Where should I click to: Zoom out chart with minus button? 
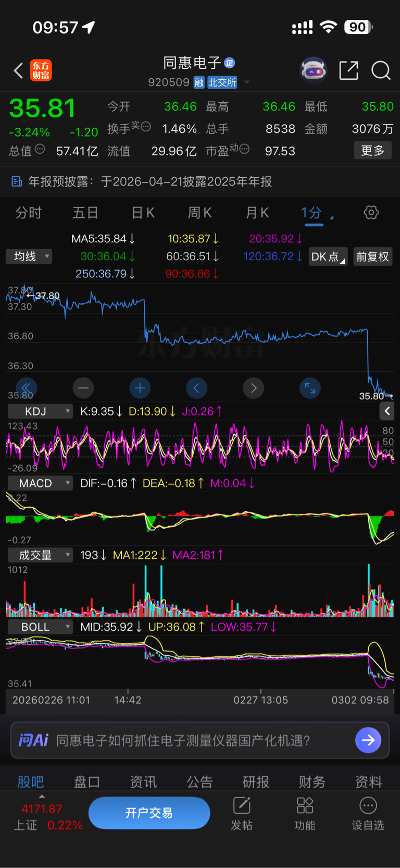click(83, 388)
